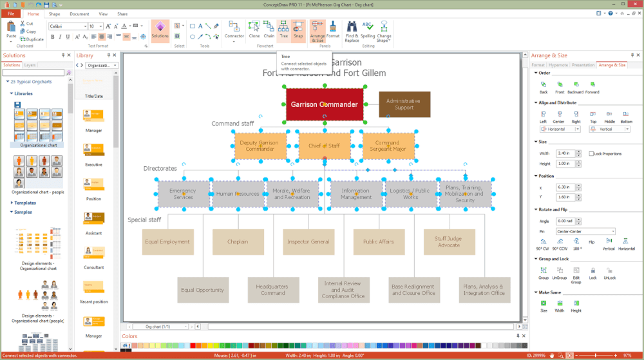Image resolution: width=644 pixels, height=360 pixels.
Task: Toggle the Snap option in ribbon
Action: tap(298, 30)
